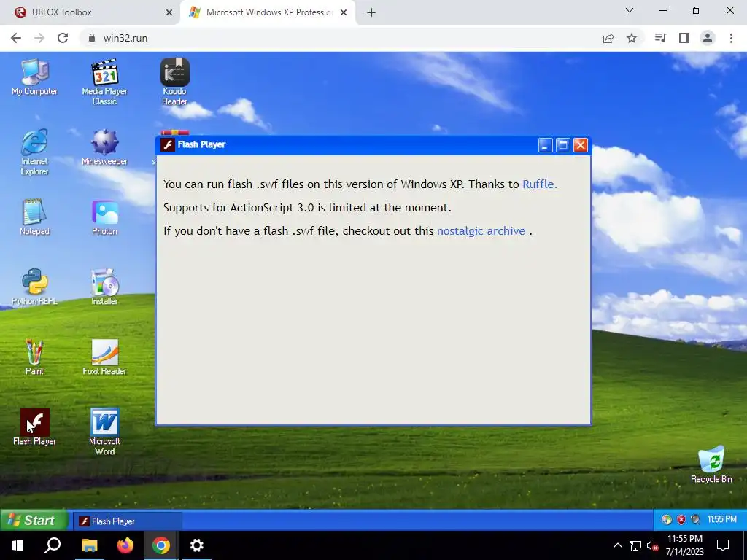The image size is (747, 560).
Task: Open the Recycle Bin icon
Action: tap(711, 464)
